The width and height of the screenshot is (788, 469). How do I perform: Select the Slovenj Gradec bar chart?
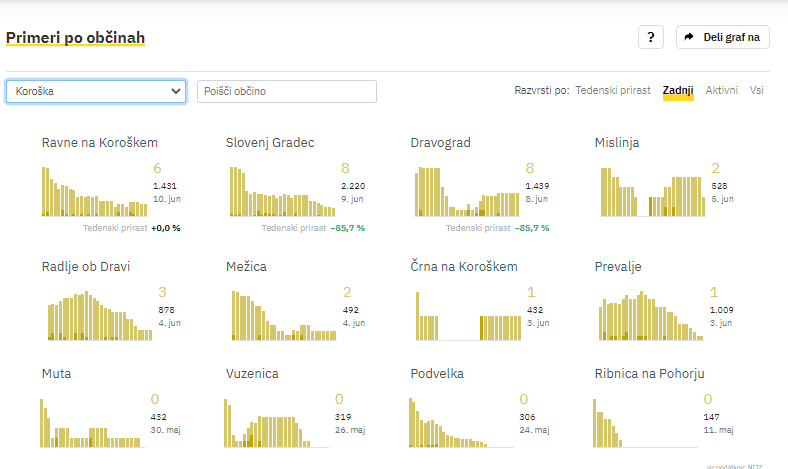tap(282, 191)
